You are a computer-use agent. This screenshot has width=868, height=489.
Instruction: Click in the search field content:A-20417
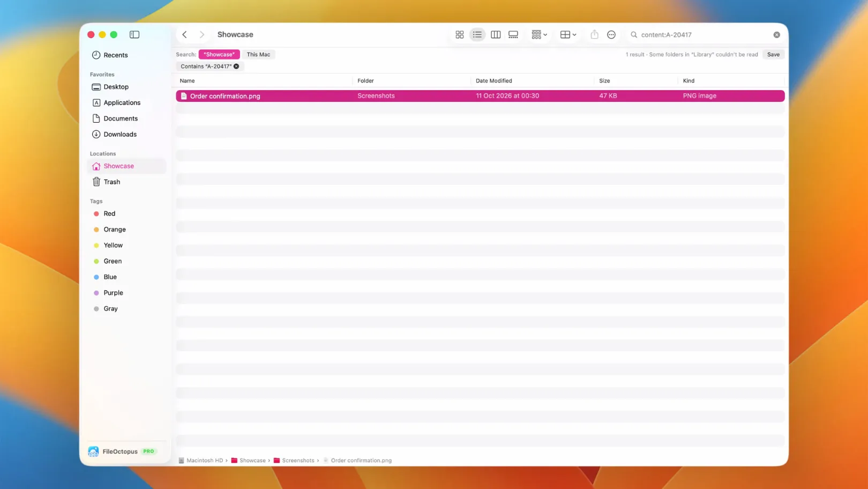704,35
